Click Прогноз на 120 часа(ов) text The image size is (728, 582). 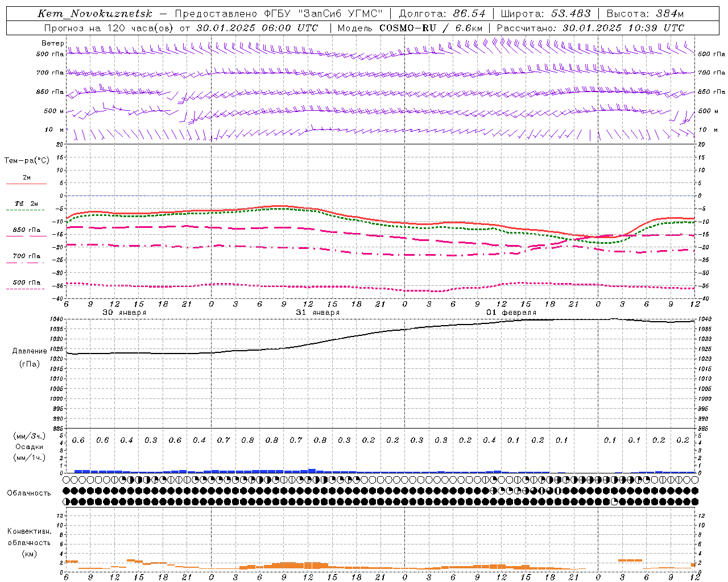(109, 28)
